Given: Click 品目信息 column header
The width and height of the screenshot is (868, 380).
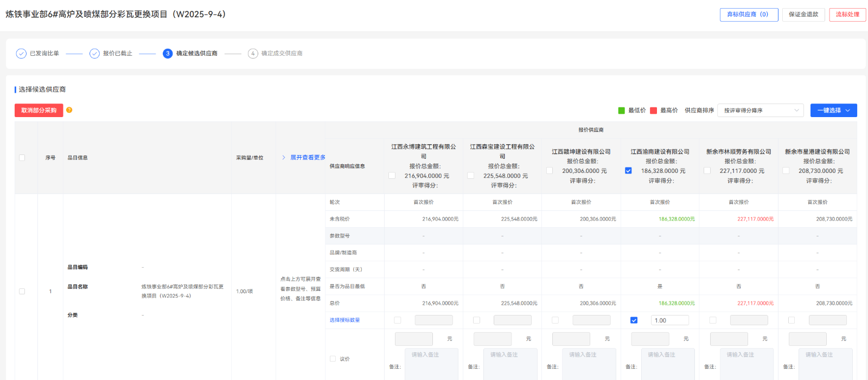Looking at the screenshot, I should (x=78, y=158).
